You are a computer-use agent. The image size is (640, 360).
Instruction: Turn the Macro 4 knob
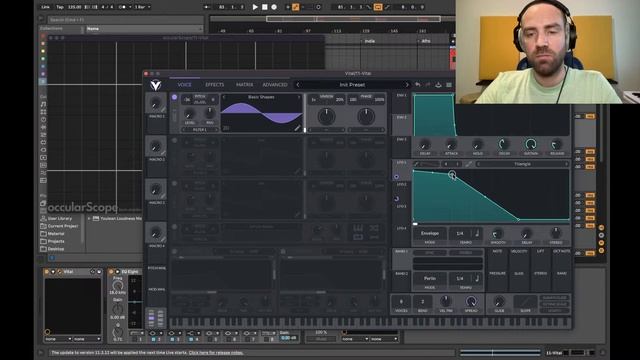pos(156,233)
